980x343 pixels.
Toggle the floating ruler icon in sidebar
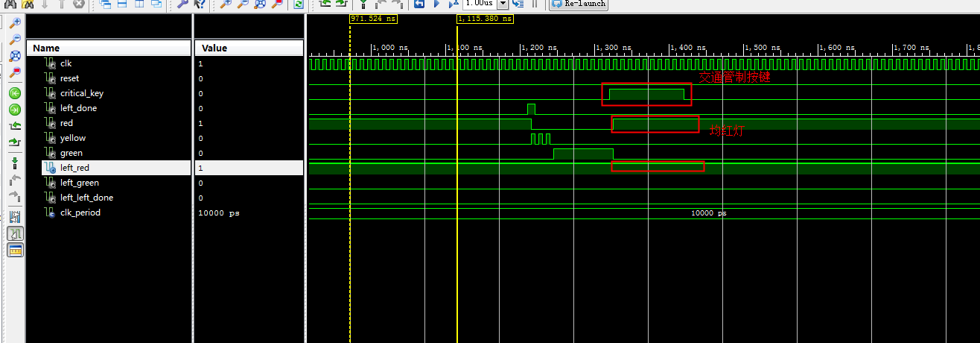point(14,250)
